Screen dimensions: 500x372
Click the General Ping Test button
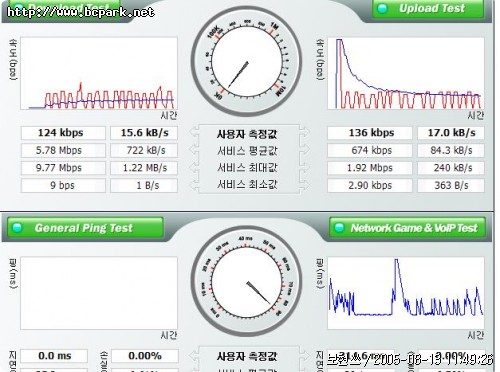(85, 228)
